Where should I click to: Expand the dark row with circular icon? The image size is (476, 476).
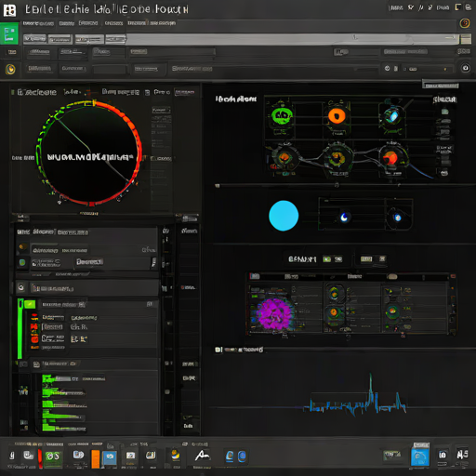[87, 288]
